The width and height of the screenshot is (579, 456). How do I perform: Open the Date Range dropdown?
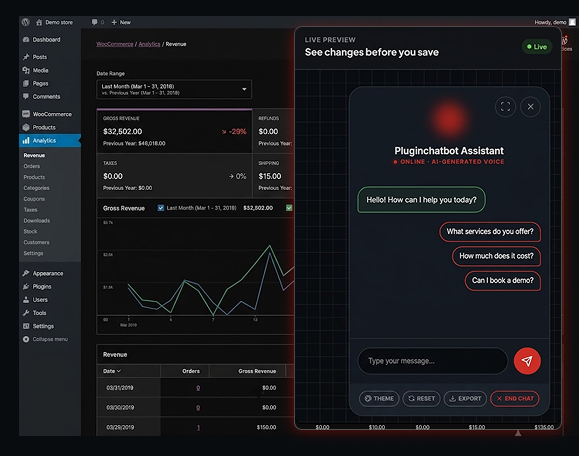click(x=174, y=89)
